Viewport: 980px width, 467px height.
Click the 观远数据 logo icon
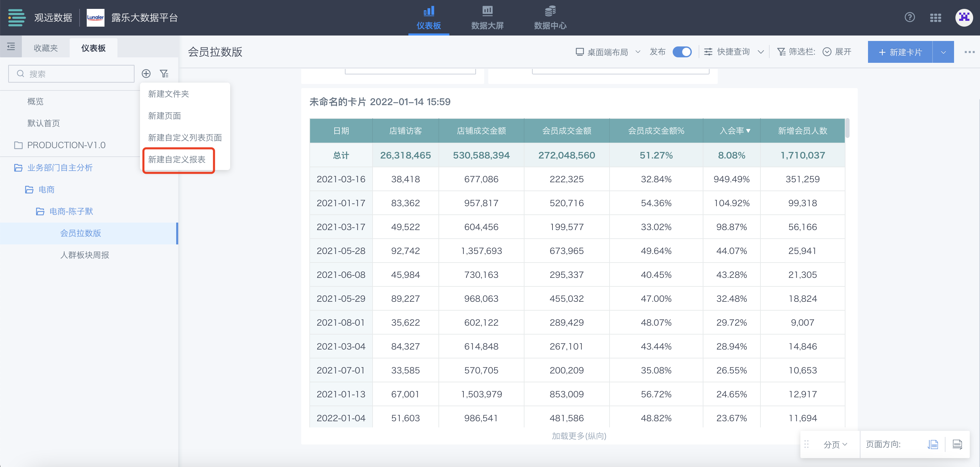pyautogui.click(x=17, y=17)
